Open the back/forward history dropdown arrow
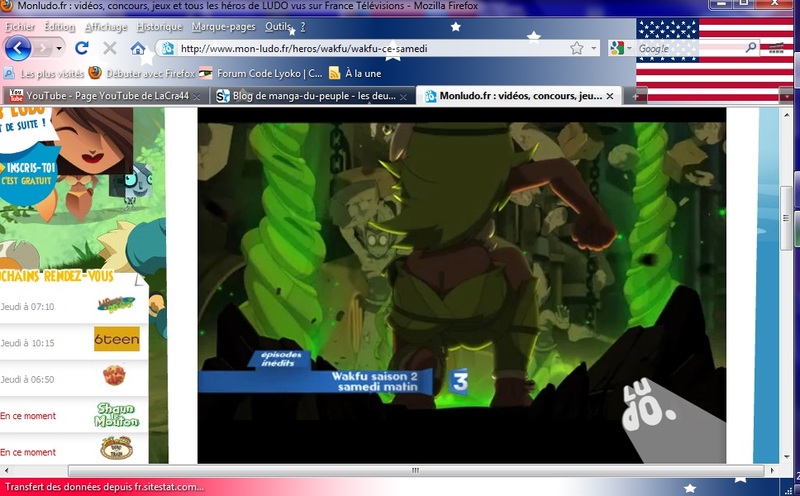The height and width of the screenshot is (496, 800). (59, 48)
